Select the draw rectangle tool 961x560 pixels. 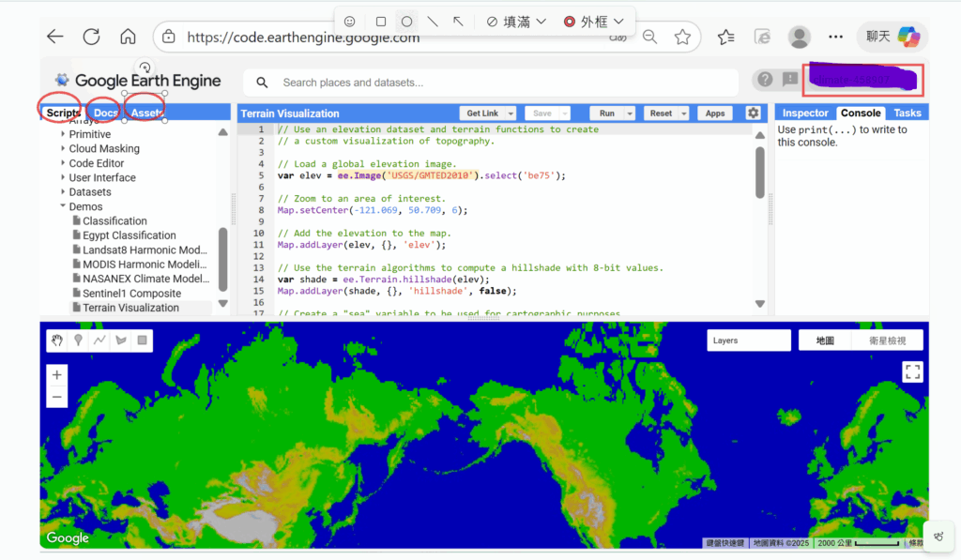tap(142, 341)
